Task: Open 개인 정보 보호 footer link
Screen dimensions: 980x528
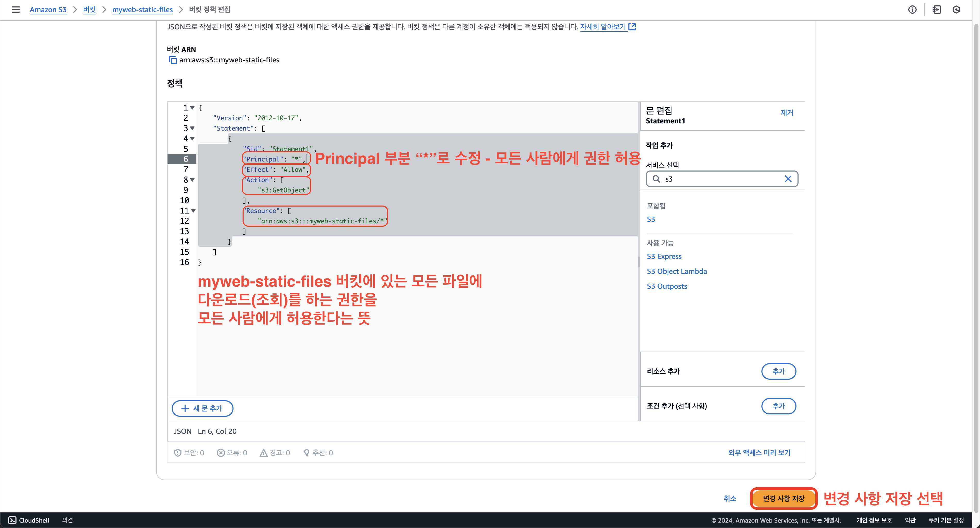Action: pos(874,520)
